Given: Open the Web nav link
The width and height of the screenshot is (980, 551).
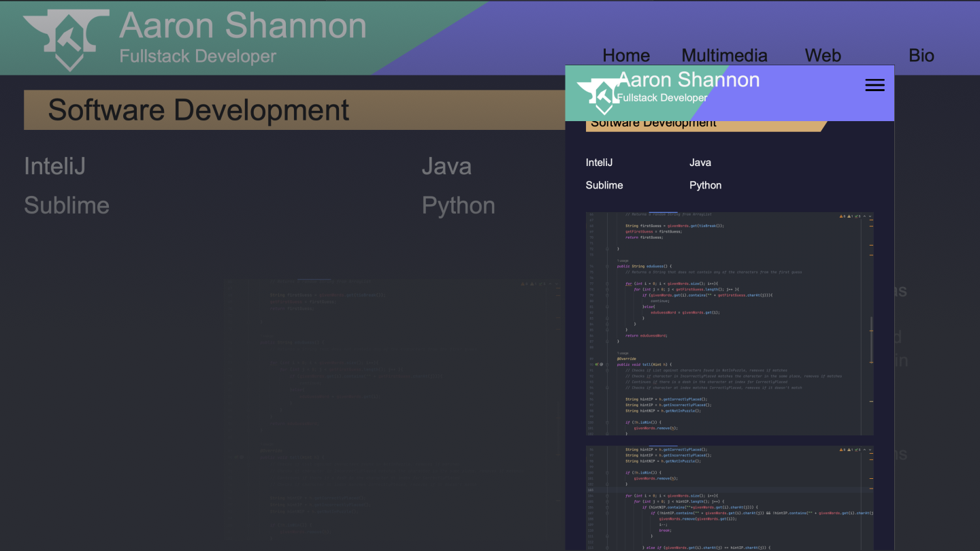Looking at the screenshot, I should [823, 56].
